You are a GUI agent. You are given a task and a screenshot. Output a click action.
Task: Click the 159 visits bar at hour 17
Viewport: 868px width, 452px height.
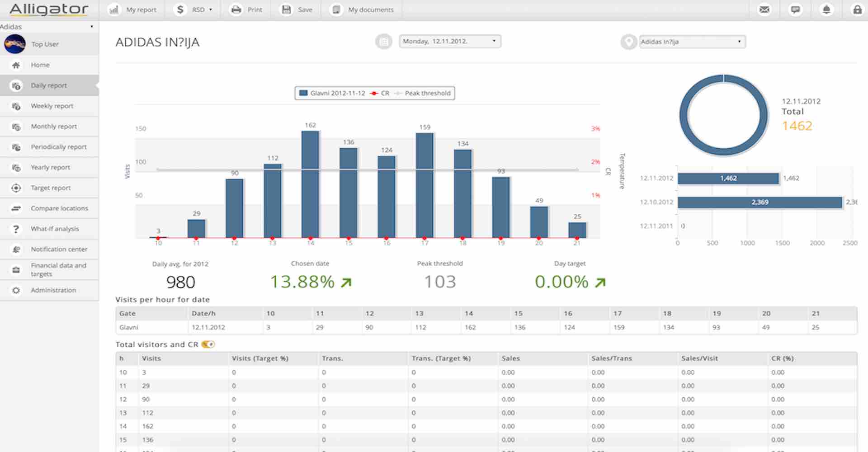tap(425, 185)
